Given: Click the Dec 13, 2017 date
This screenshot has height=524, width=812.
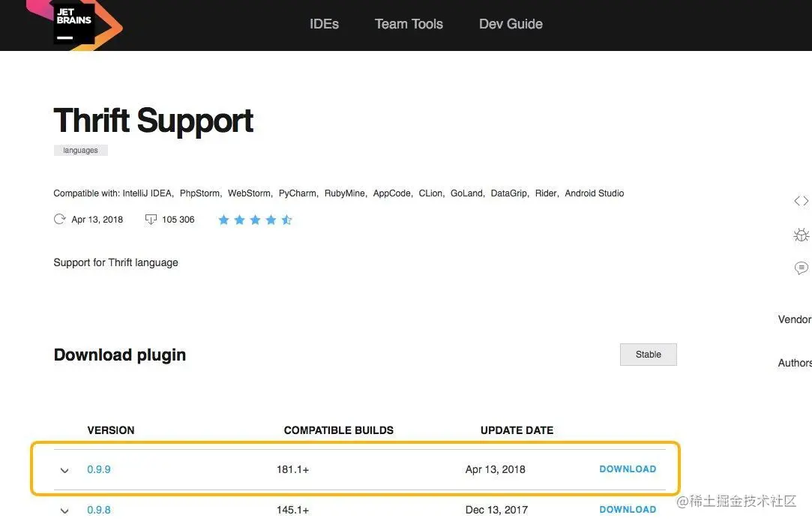Looking at the screenshot, I should (496, 510).
